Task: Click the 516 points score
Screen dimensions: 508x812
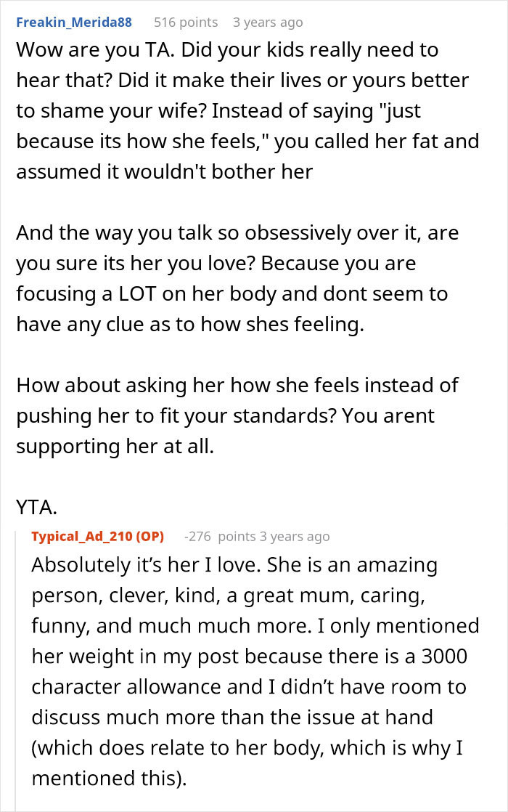Action: tap(186, 23)
